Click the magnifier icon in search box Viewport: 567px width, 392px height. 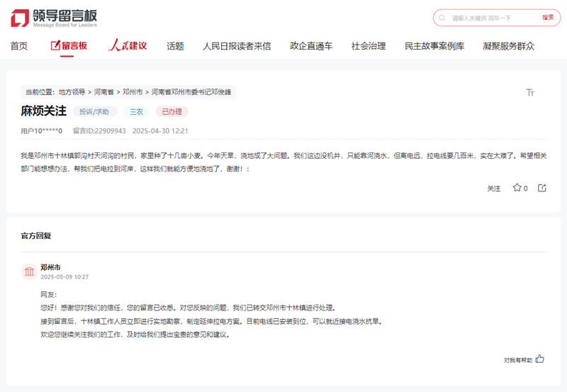[x=443, y=18]
